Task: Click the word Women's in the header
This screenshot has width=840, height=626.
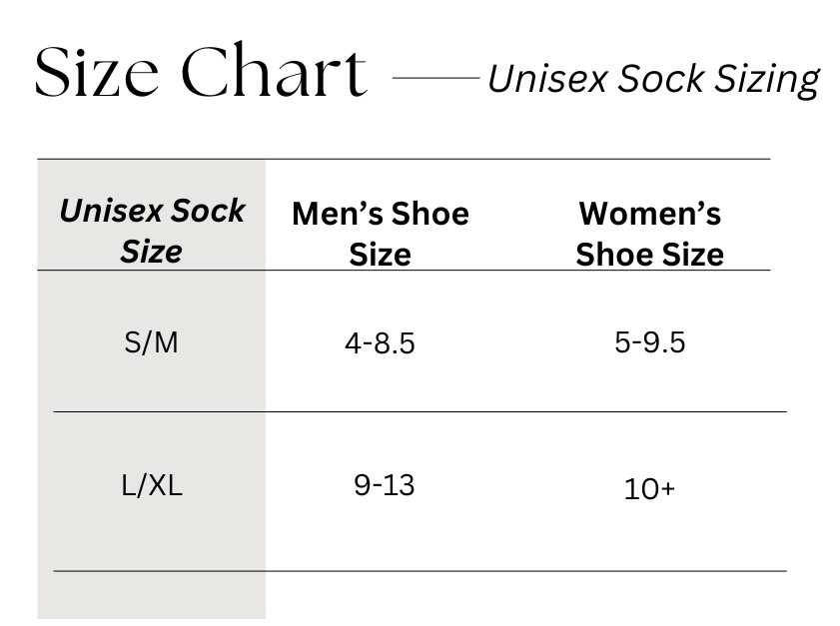Action: (650, 213)
